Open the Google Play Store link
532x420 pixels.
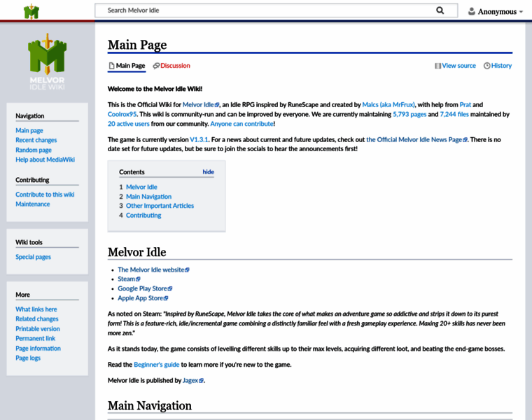(x=145, y=288)
